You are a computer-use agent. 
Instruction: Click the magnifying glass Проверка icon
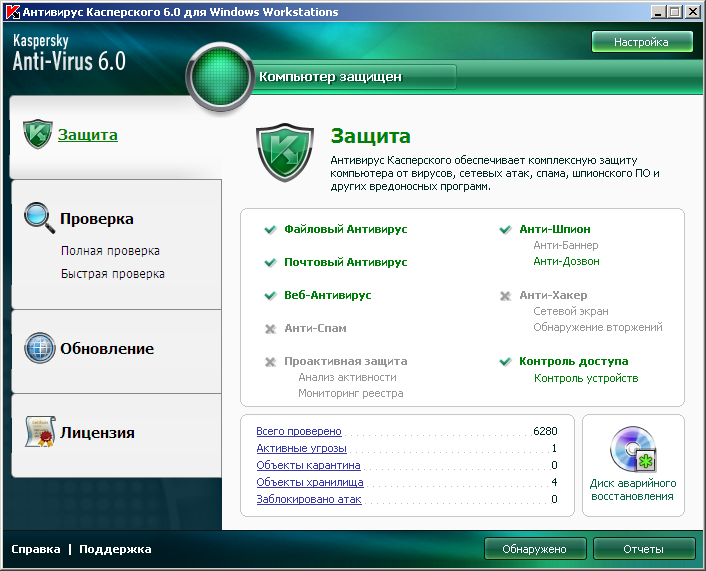click(x=40, y=218)
